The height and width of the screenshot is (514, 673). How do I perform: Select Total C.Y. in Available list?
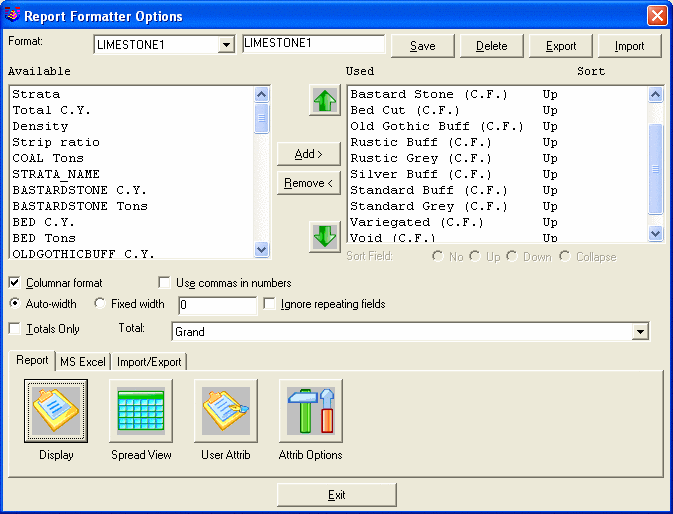(131, 110)
